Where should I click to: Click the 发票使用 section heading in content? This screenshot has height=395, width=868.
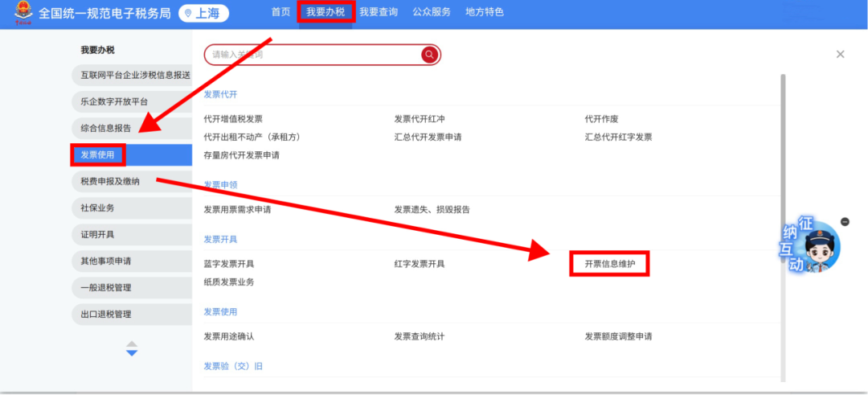[220, 312]
